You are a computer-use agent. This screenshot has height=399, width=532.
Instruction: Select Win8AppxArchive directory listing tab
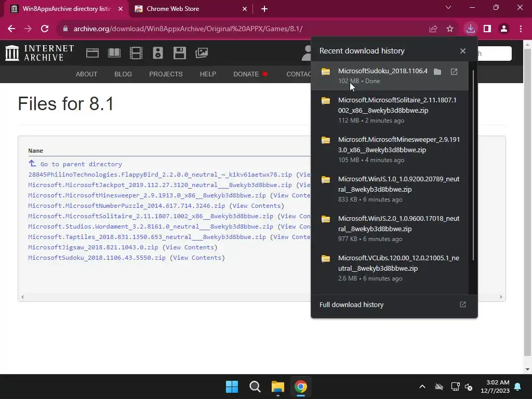click(x=66, y=9)
